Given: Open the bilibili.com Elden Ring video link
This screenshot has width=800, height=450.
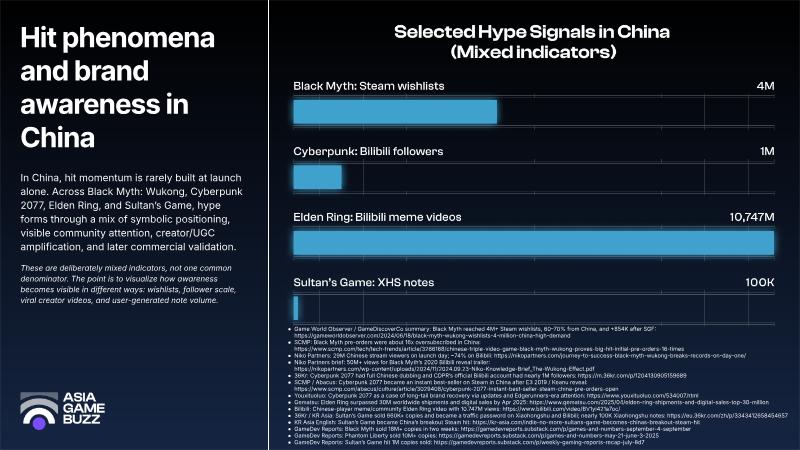Looking at the screenshot, I should click(x=561, y=409).
